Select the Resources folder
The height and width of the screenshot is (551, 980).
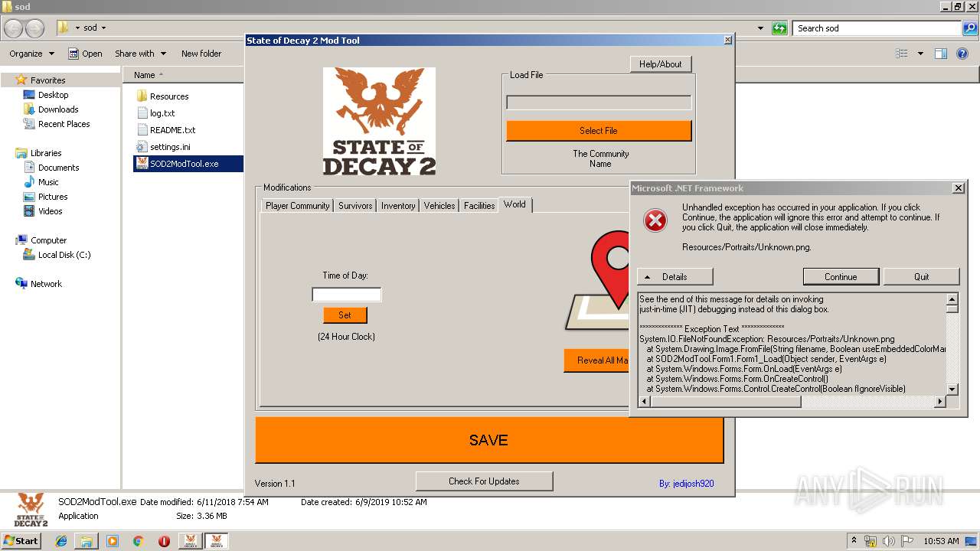(169, 96)
